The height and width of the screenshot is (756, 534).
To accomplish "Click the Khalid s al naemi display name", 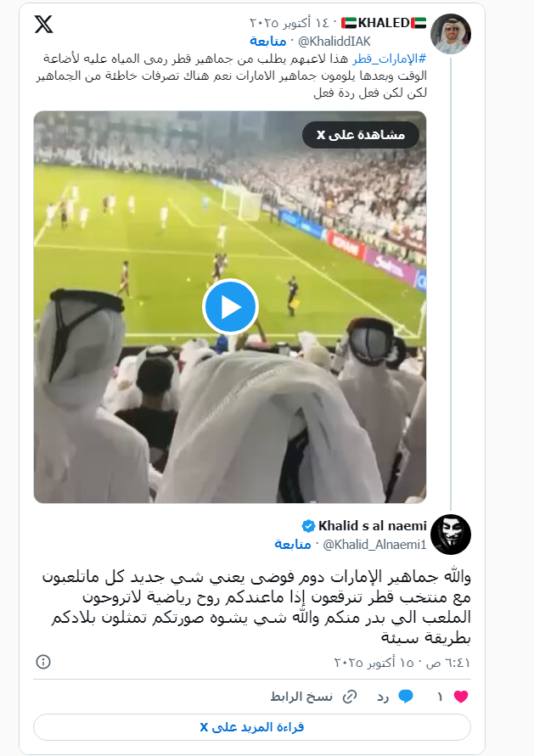I will (373, 525).
